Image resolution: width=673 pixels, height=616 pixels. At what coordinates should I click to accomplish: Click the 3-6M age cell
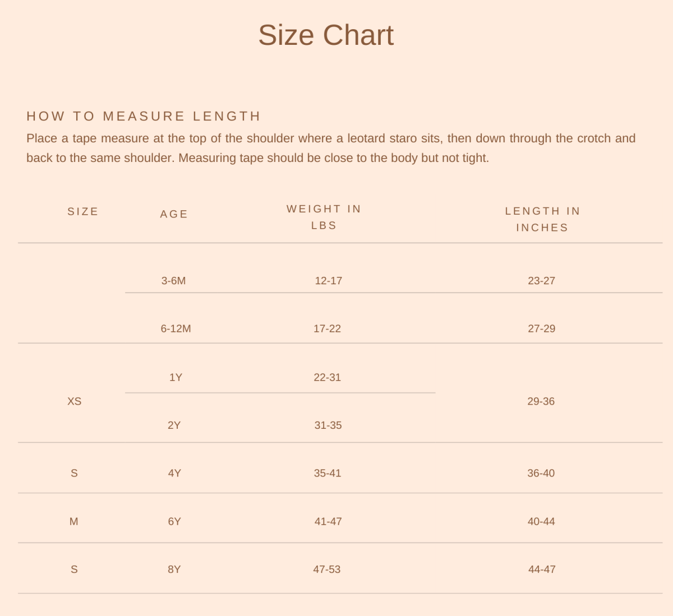[173, 281]
